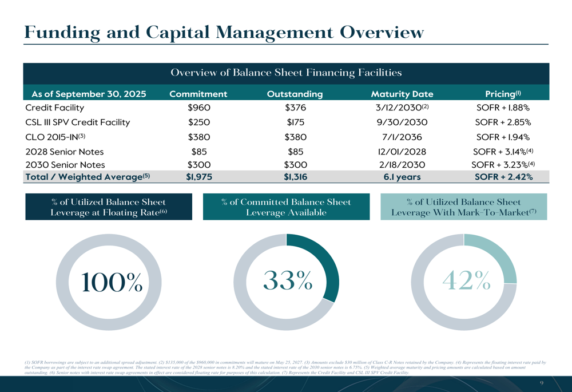The image size is (572, 392).
Task: Select the Overview of Balance Sheet Financing Facilities banner
Action: [286, 73]
